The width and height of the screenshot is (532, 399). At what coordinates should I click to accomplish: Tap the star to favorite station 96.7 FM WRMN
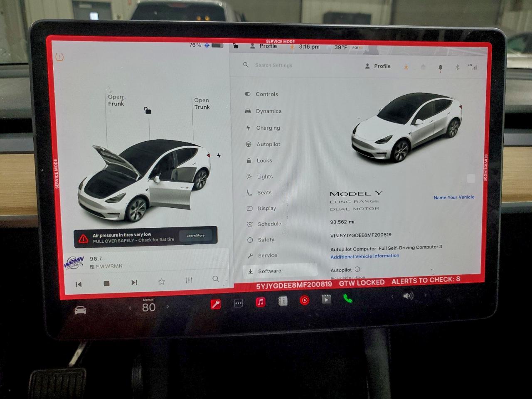pos(161,281)
